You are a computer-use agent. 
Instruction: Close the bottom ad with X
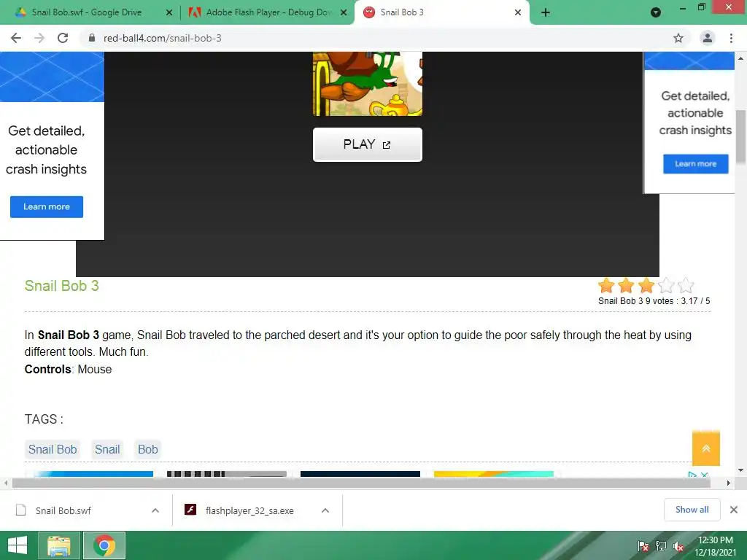pos(704,475)
